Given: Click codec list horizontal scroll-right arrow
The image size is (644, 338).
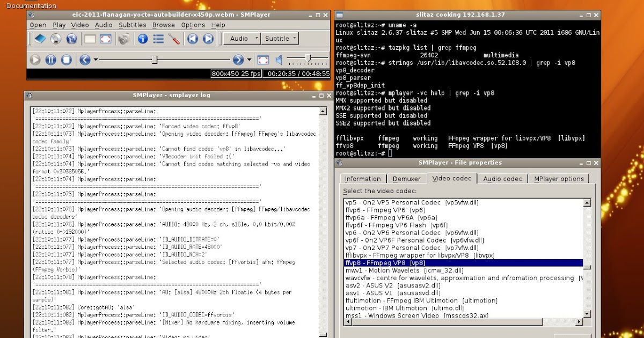Looking at the screenshot, I should [x=579, y=322].
